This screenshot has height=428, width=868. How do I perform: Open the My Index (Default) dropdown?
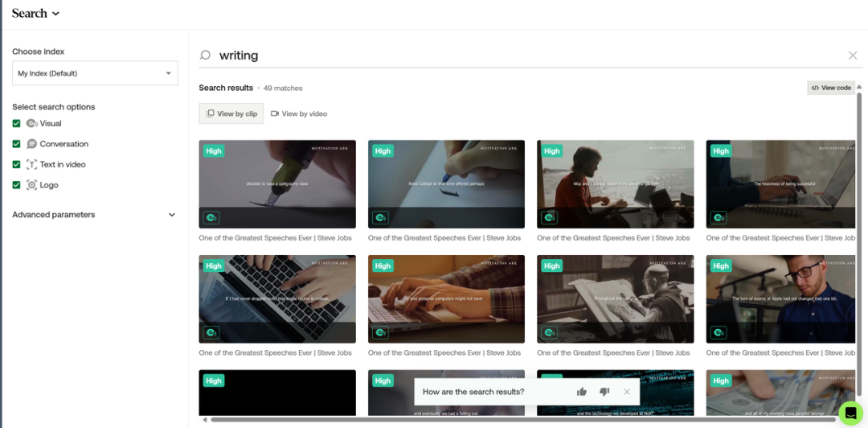(x=95, y=73)
